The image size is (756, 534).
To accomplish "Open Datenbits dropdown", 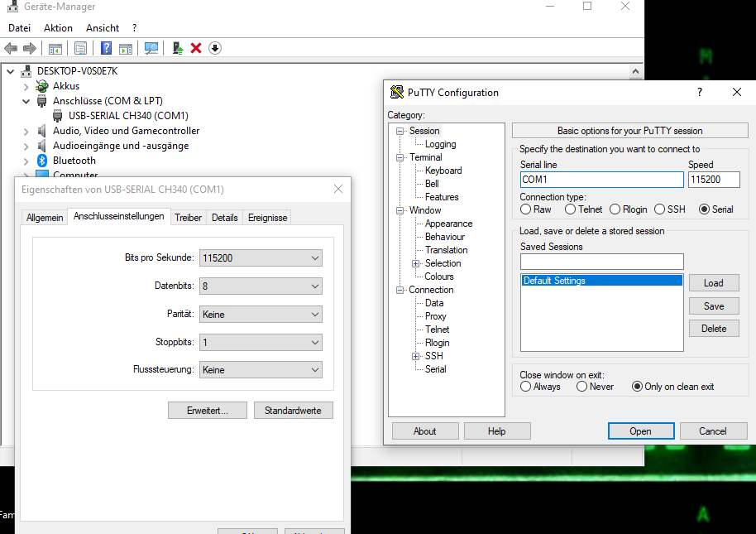I will (261, 286).
